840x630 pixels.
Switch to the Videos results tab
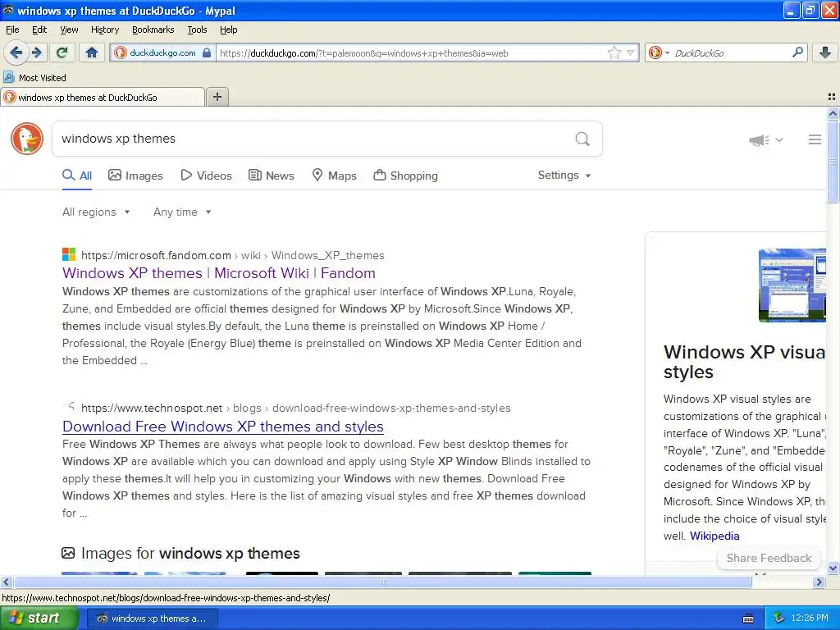point(206,176)
